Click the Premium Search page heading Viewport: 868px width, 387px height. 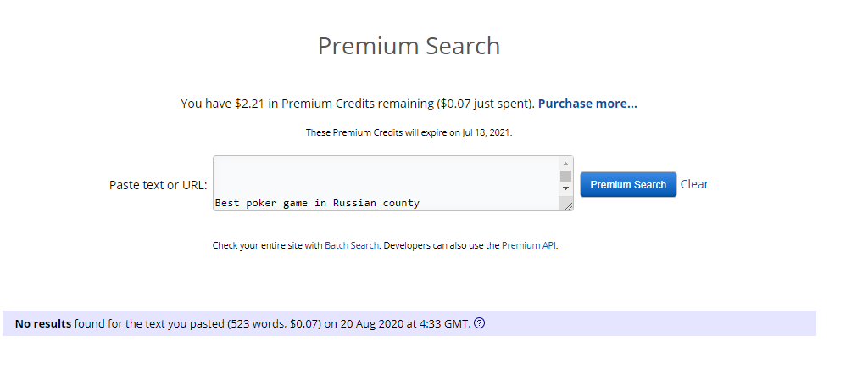coord(409,46)
